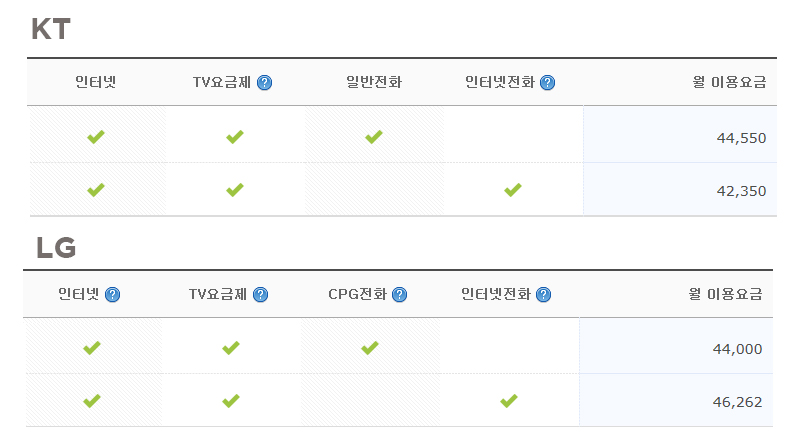799x440 pixels.
Task: Click help icon next to LG 인터넷
Action: [x=112, y=295]
